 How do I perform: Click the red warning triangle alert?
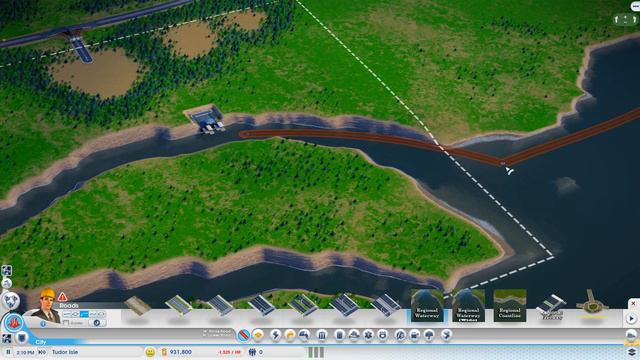coord(62,297)
